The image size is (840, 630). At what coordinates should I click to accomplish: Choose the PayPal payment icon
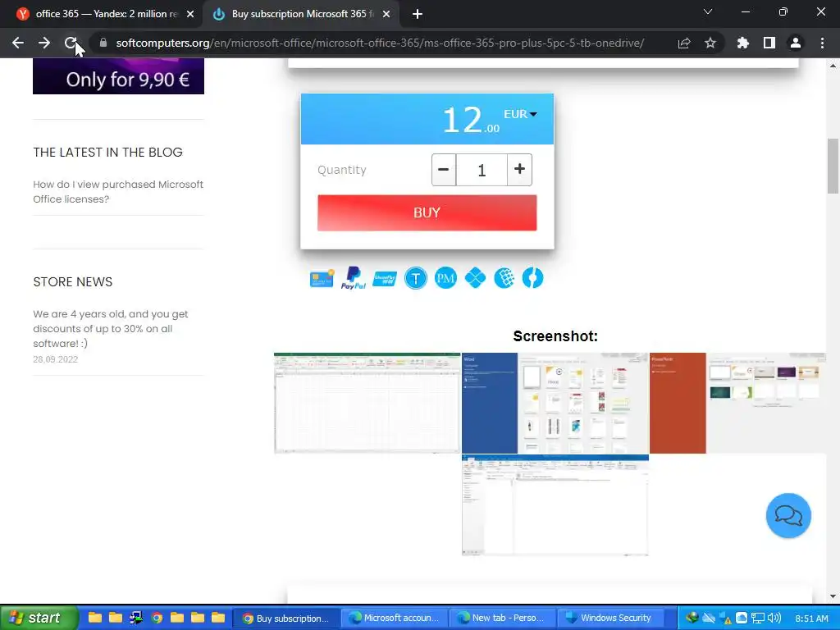(x=353, y=278)
